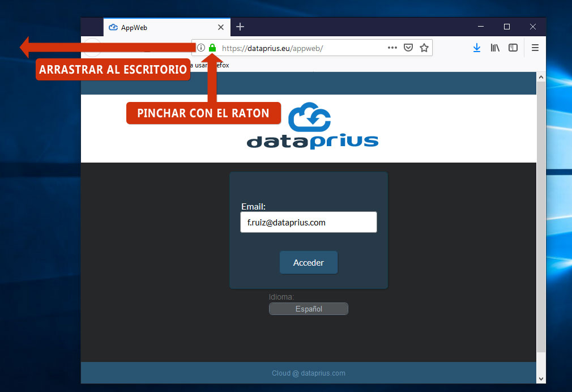Image resolution: width=572 pixels, height=392 pixels.
Task: Open the Español language dropdown
Action: (x=309, y=309)
